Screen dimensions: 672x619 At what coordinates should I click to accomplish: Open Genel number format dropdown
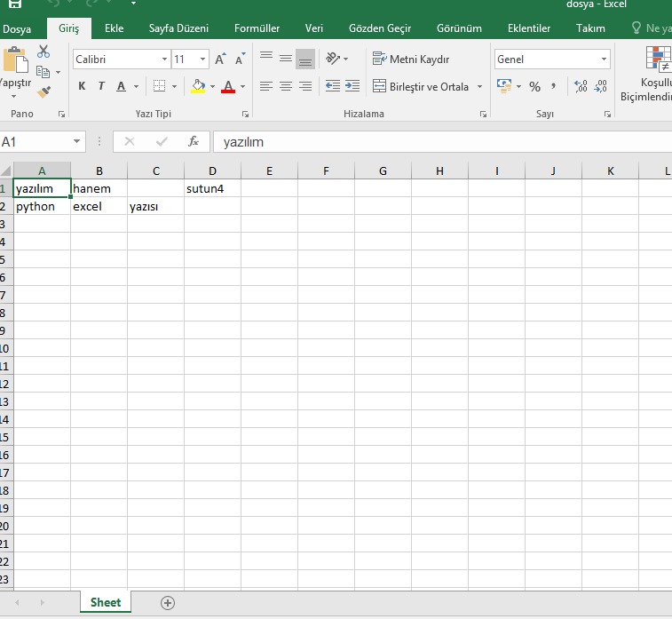coord(604,60)
